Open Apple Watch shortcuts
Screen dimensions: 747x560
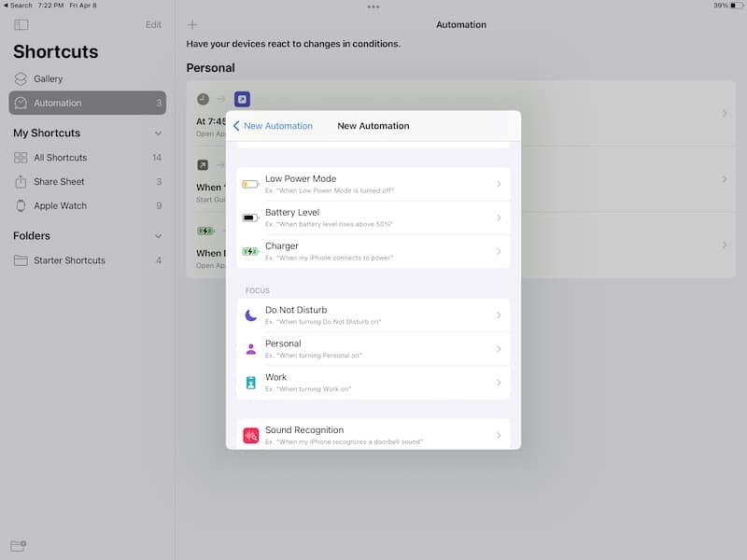(87, 205)
